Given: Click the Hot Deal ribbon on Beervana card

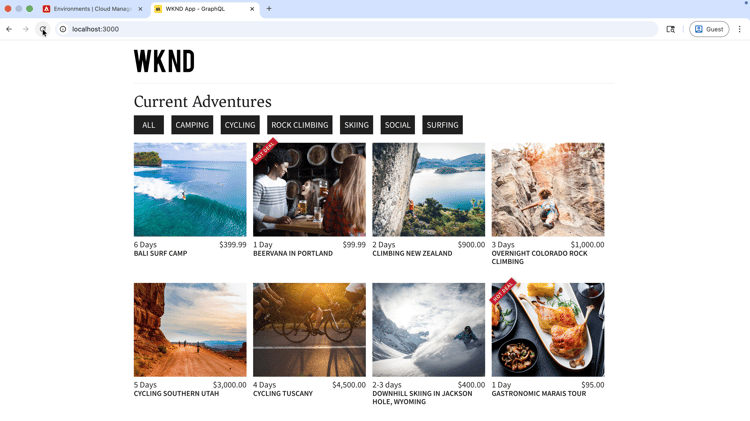Looking at the screenshot, I should [x=265, y=151].
